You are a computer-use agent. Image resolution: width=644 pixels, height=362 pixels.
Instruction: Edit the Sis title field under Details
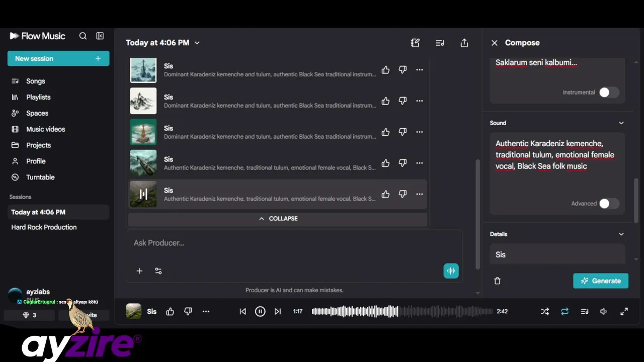click(557, 254)
